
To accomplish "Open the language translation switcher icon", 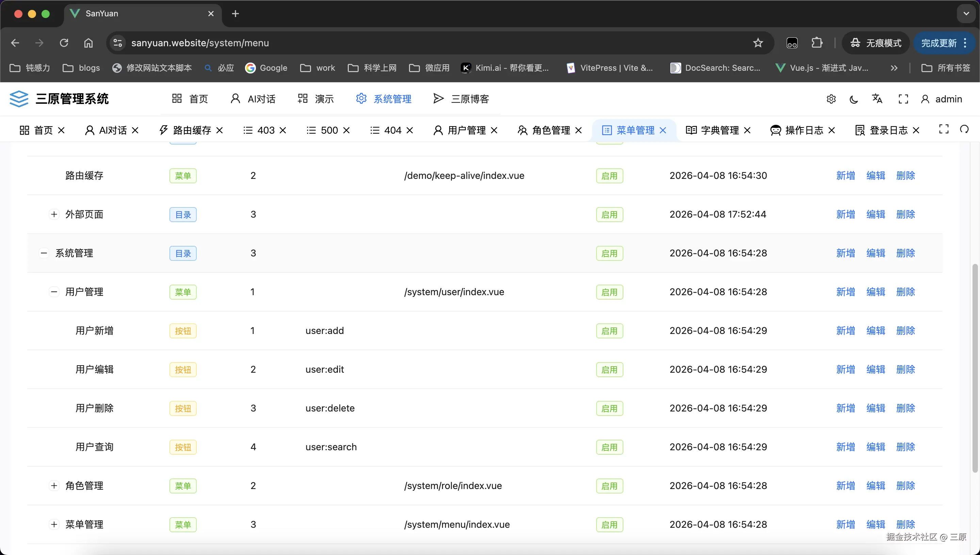I will point(877,99).
